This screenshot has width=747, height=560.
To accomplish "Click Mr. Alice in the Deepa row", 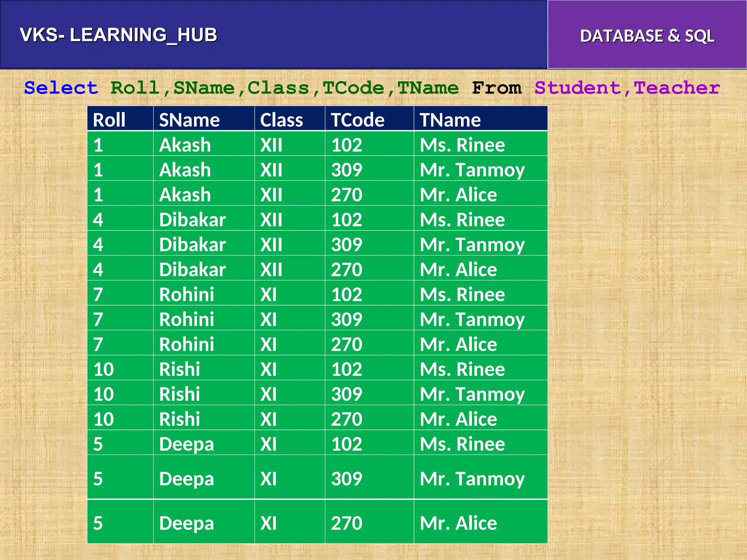I will [458, 523].
